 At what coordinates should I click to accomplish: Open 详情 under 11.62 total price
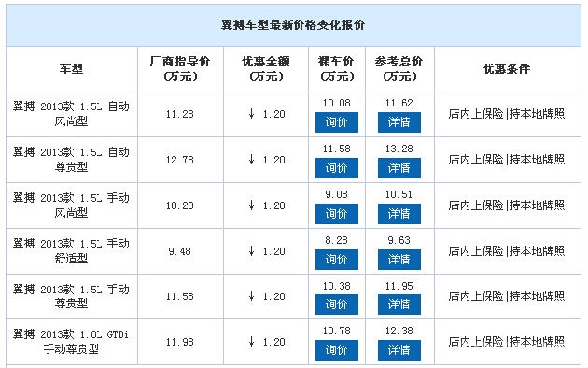tap(399, 122)
